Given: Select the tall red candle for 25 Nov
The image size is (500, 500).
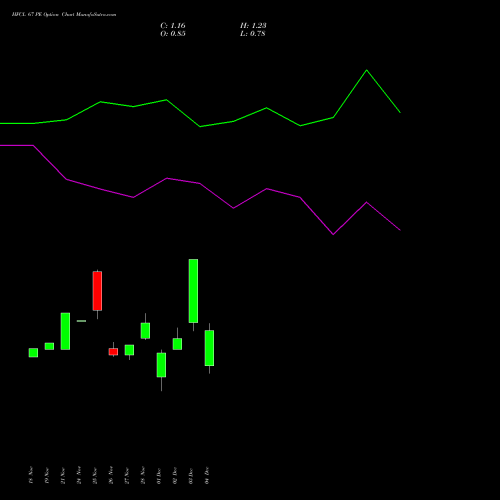Looking at the screenshot, I should pos(97,291).
